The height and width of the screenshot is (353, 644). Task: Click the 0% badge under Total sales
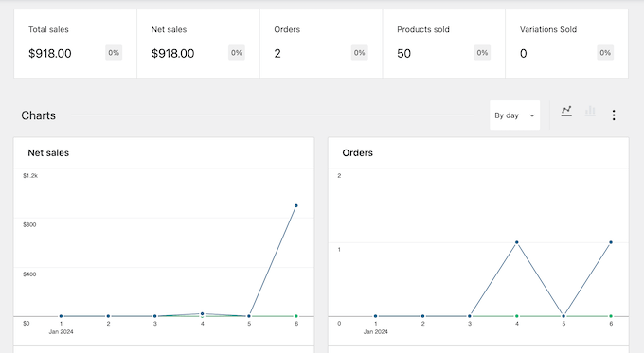coord(114,53)
